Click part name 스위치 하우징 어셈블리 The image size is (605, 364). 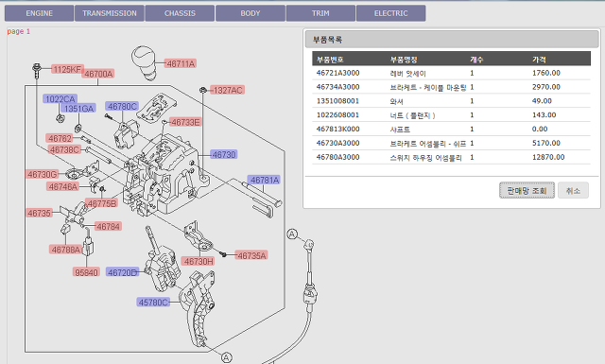point(425,158)
